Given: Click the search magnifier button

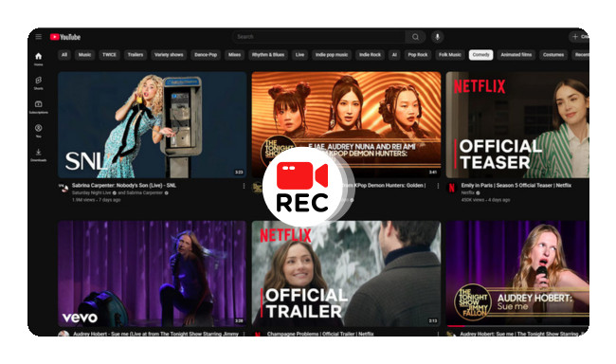Looking at the screenshot, I should click(415, 37).
